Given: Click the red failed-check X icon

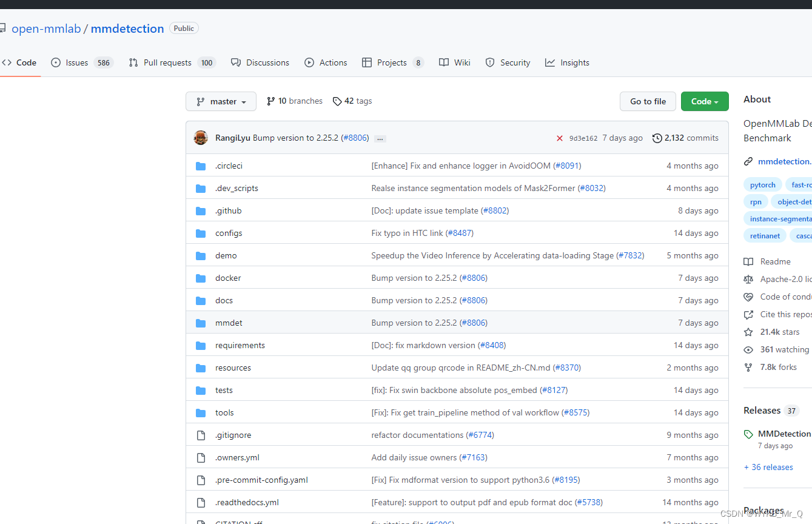Looking at the screenshot, I should pos(560,138).
